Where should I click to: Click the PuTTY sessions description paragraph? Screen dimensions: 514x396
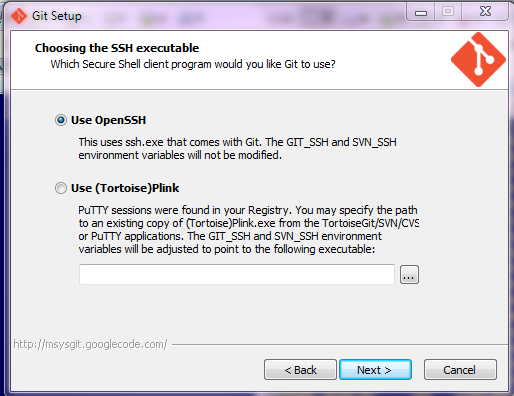[248, 230]
